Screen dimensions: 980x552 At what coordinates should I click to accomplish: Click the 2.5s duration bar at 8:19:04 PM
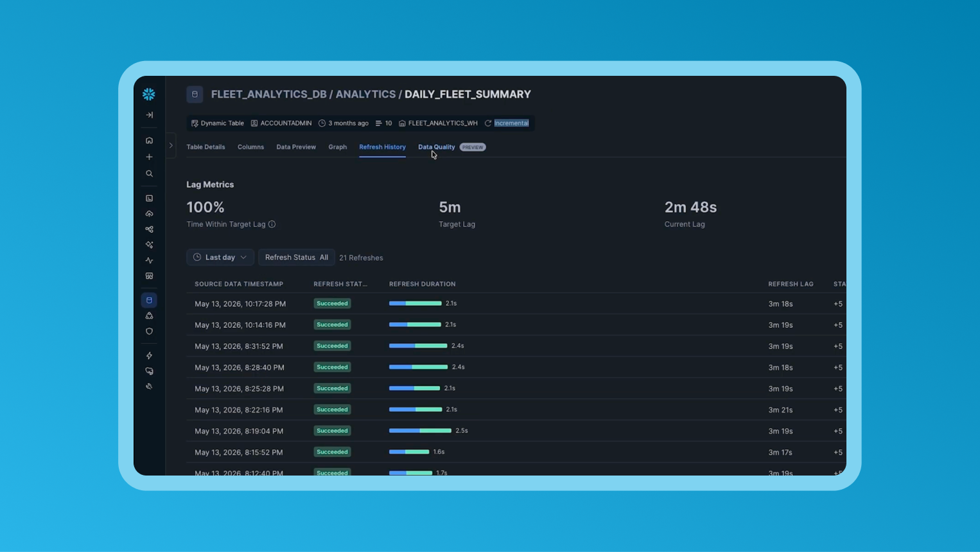click(x=420, y=431)
